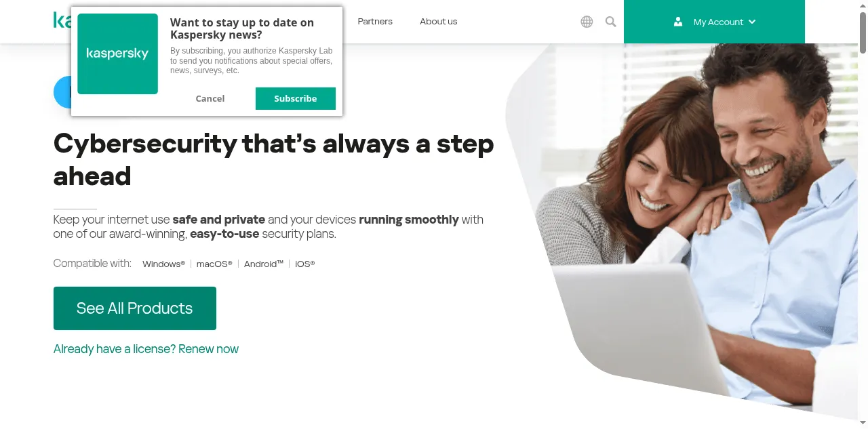The image size is (868, 429).
Task: Select the Windows compatibility link
Action: pos(163,264)
